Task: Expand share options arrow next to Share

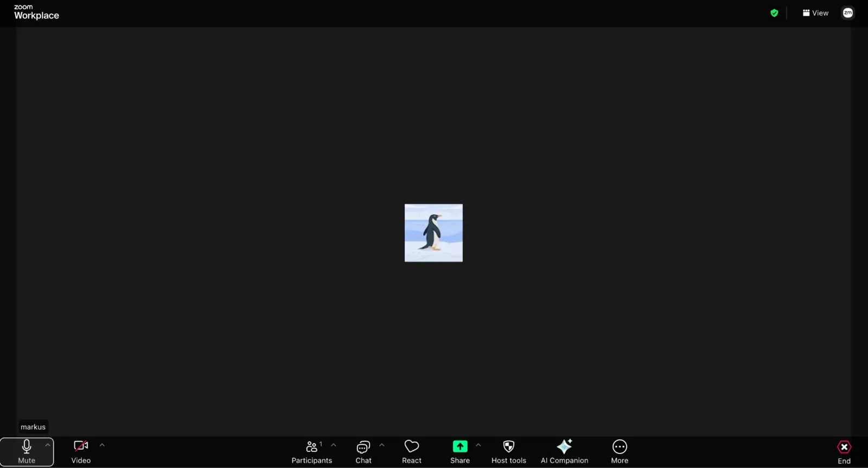Action: coord(478,445)
